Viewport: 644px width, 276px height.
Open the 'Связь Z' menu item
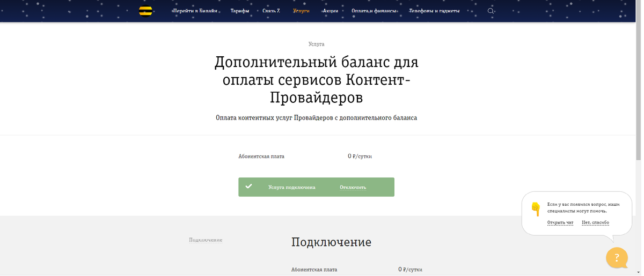click(x=271, y=11)
